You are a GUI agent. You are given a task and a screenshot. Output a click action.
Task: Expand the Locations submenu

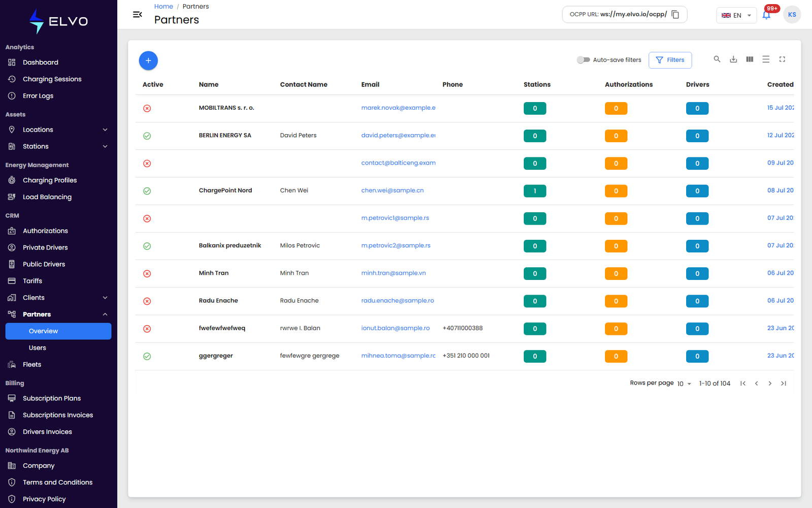105,130
